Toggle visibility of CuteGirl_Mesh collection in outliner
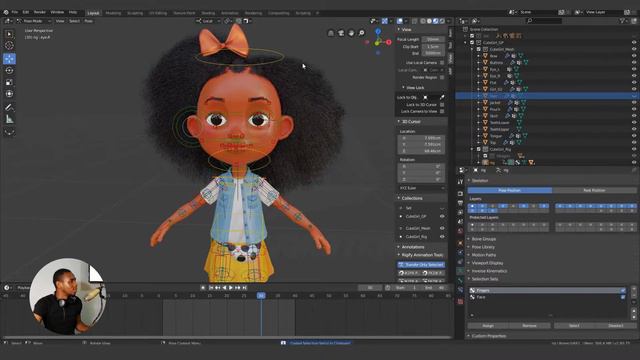The height and width of the screenshot is (360, 640). pyautogui.click(x=634, y=49)
